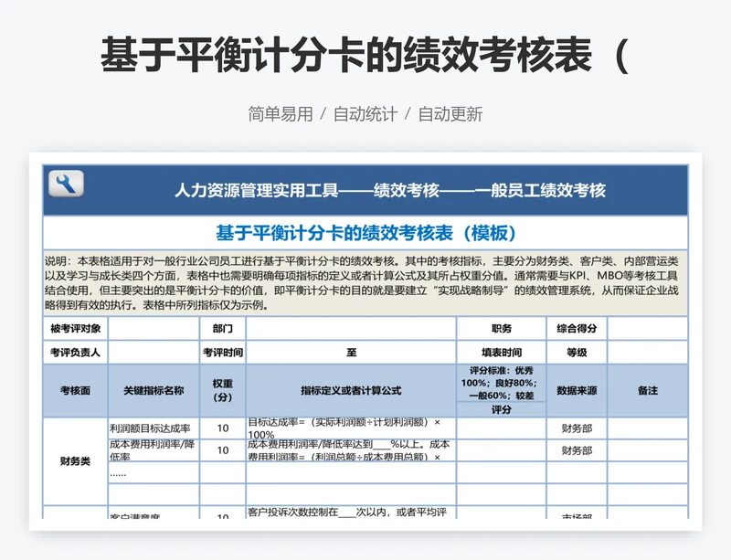Click the '评分' sub-header cell
Screen dimensions: 731x560
tap(501, 410)
